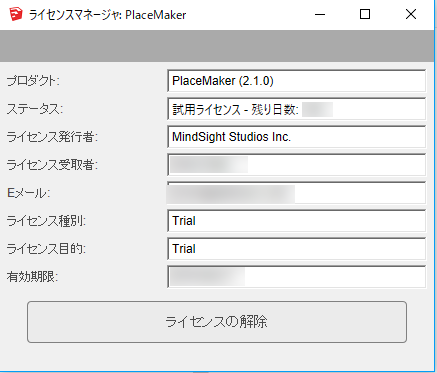The width and height of the screenshot is (437, 373).
Task: Click the ライセンス発行者: label
Action: click(52, 137)
